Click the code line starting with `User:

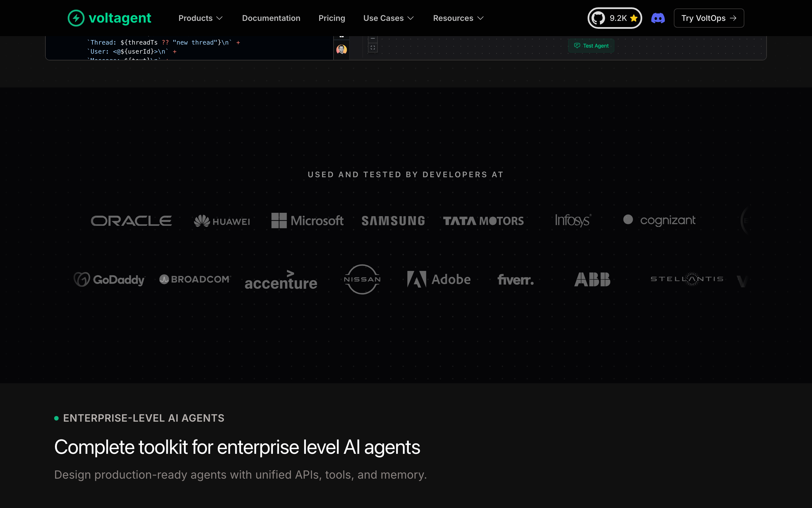[x=132, y=52]
